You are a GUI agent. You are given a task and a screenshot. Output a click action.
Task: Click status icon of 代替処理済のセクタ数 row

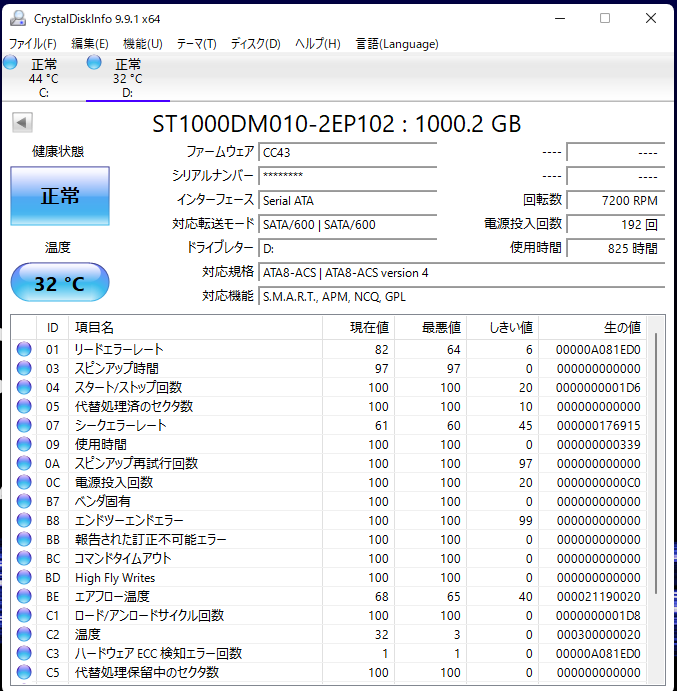(24, 406)
